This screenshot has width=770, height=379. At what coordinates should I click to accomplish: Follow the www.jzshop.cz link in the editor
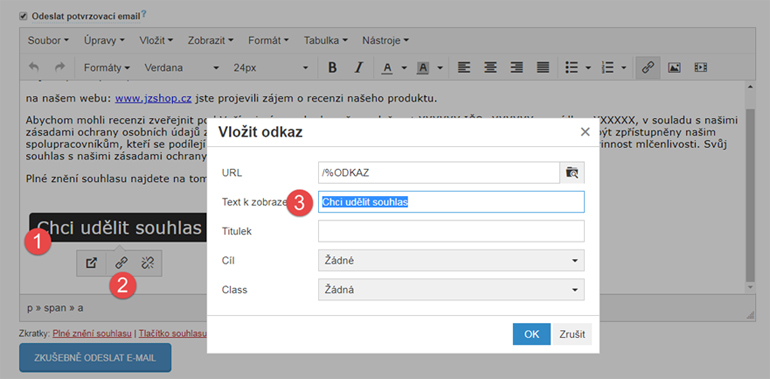[153, 99]
